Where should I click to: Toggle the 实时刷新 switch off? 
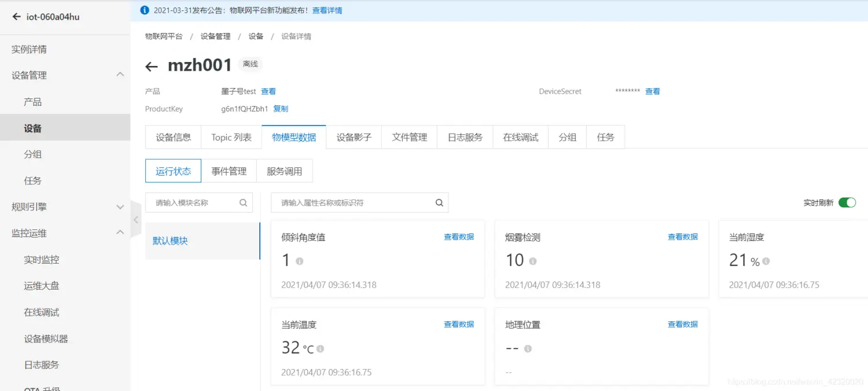tap(847, 203)
